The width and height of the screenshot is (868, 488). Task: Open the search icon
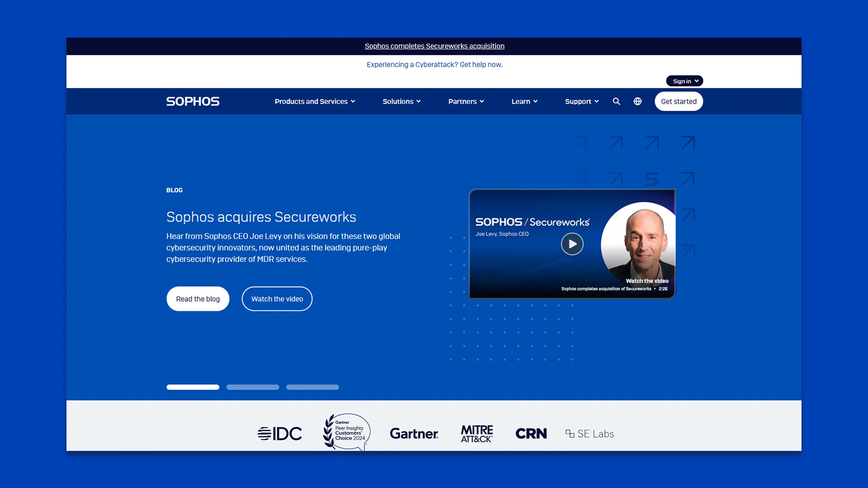point(617,101)
